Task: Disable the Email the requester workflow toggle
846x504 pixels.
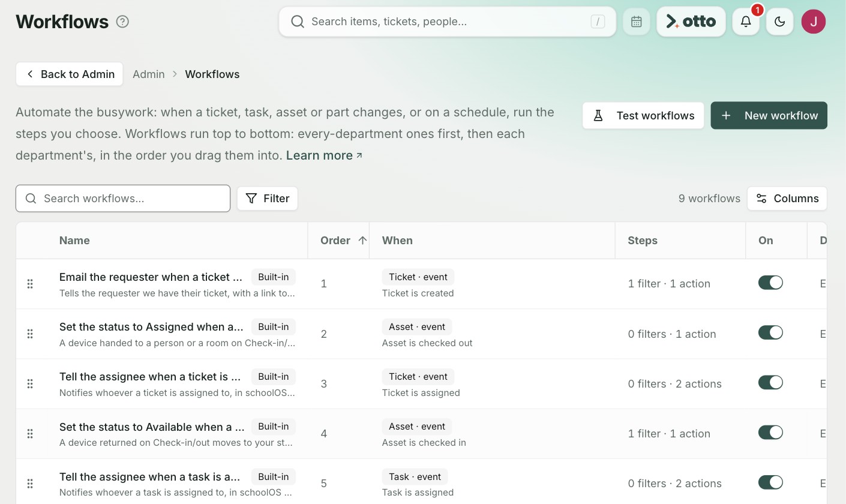Action: 770,283
